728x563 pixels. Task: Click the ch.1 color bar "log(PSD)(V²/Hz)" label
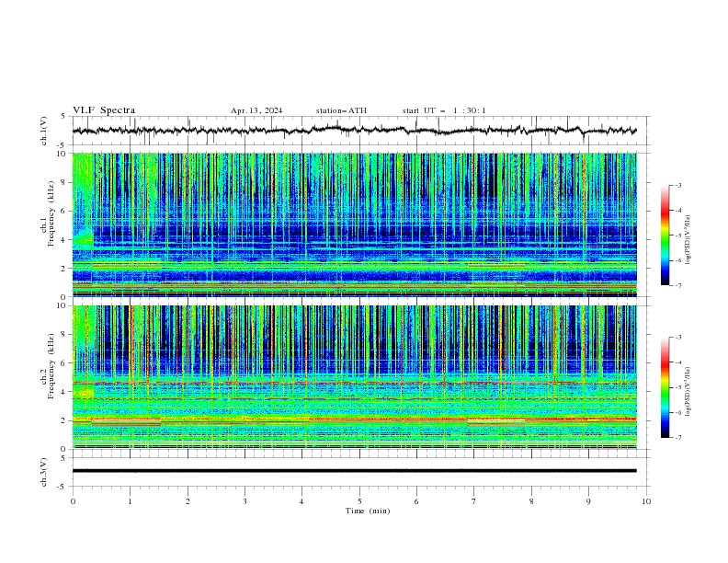pos(688,240)
